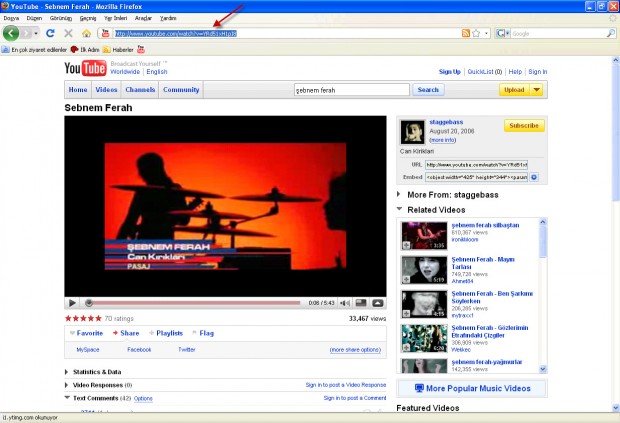Click the Sign In link

(538, 72)
